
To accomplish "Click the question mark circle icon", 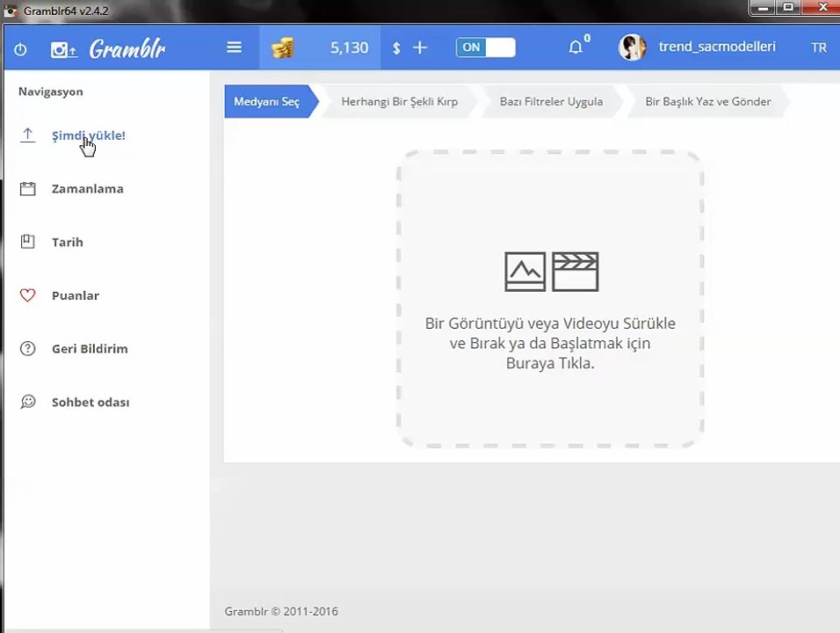I will [x=28, y=349].
